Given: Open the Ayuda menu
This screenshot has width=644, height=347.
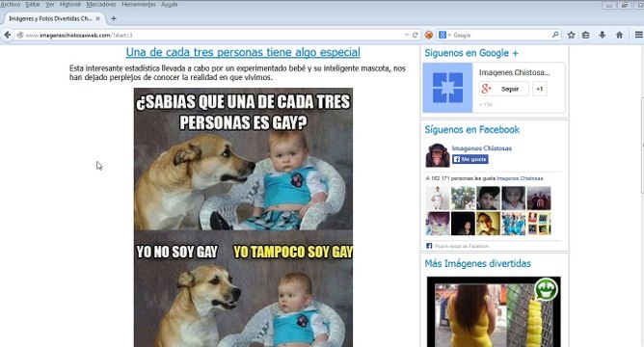Looking at the screenshot, I should (x=170, y=4).
